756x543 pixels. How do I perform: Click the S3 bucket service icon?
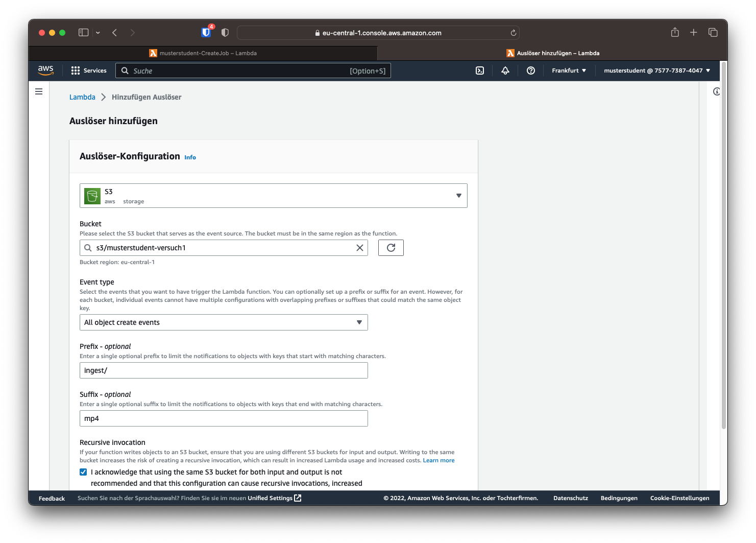point(92,196)
